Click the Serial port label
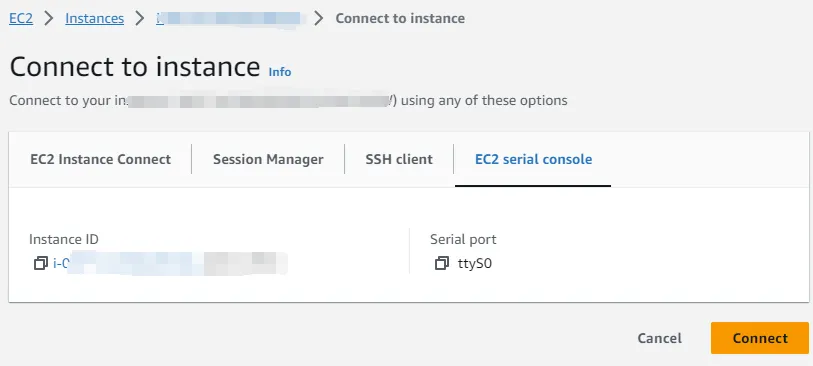Image resolution: width=813 pixels, height=366 pixels. pos(463,240)
